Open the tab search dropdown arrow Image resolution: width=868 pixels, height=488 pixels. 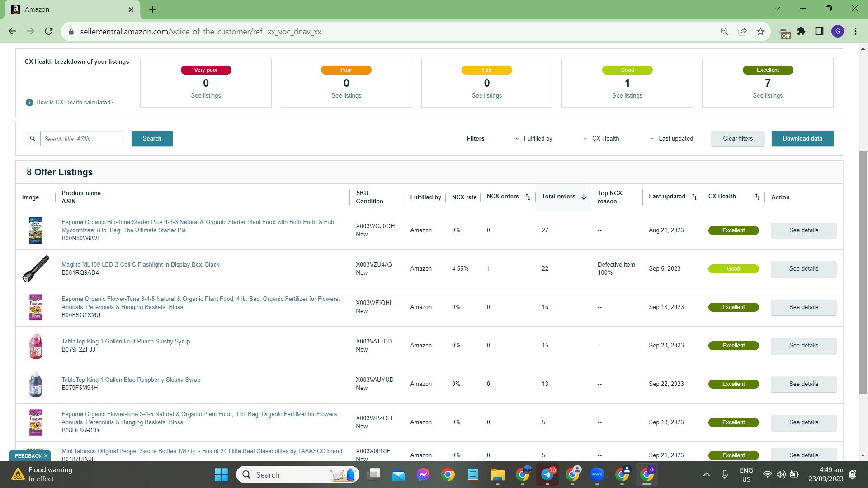pyautogui.click(x=778, y=9)
